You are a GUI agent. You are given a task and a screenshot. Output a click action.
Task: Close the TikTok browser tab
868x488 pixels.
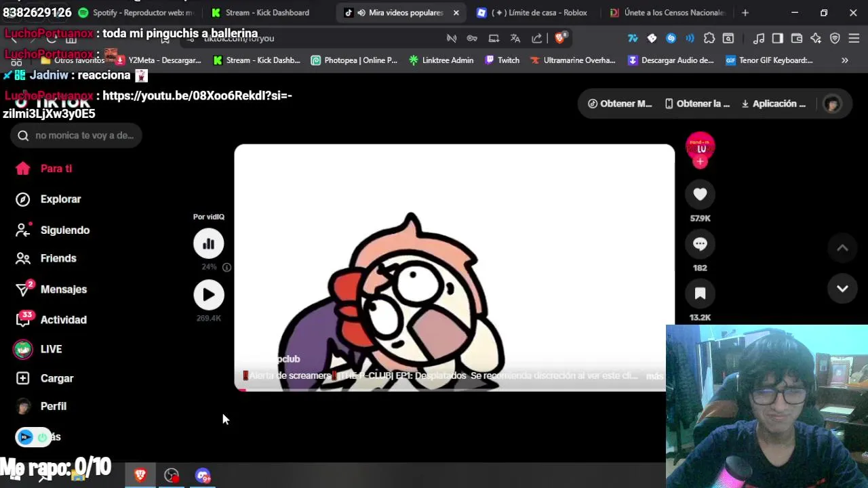456,13
